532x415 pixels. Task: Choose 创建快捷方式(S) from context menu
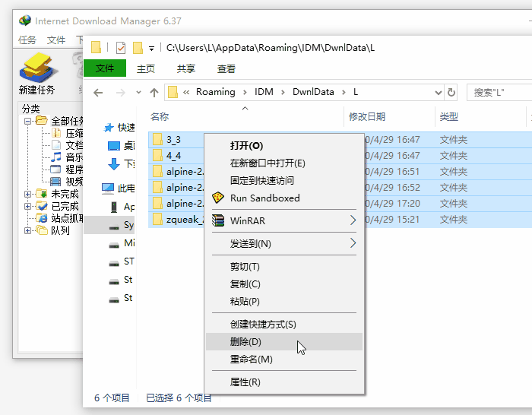tap(284, 325)
